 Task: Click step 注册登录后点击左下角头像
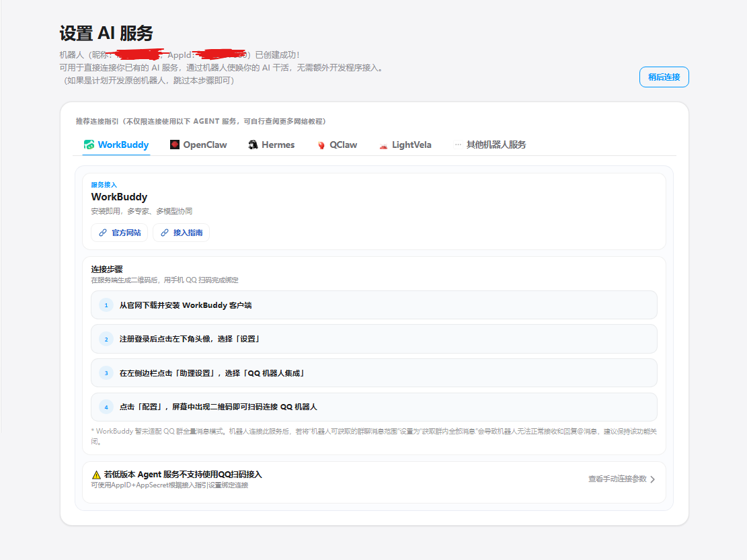374,339
